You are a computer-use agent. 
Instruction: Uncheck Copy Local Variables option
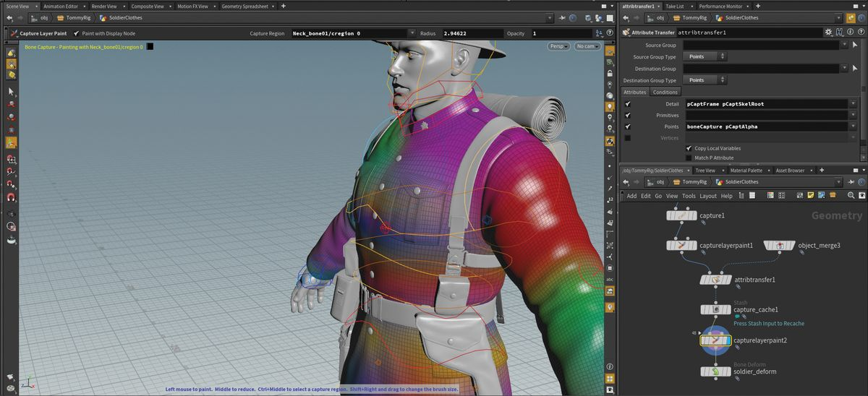click(688, 148)
